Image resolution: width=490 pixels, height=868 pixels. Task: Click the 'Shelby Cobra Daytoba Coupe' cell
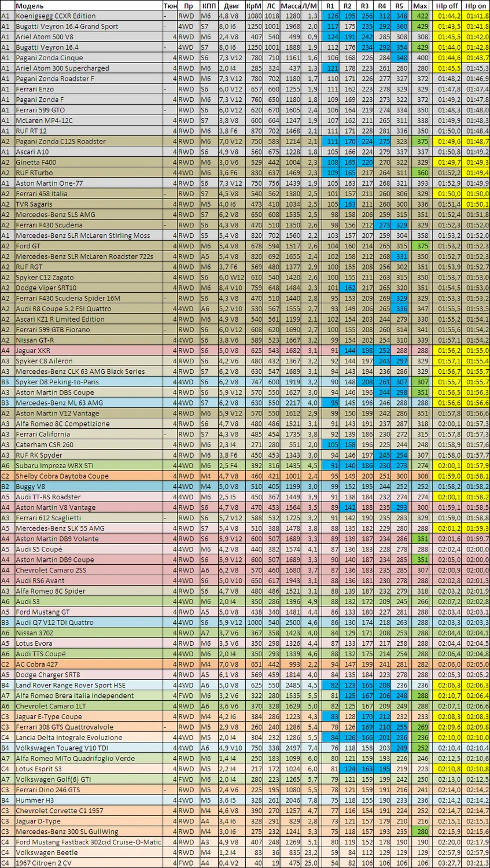pos(88,476)
